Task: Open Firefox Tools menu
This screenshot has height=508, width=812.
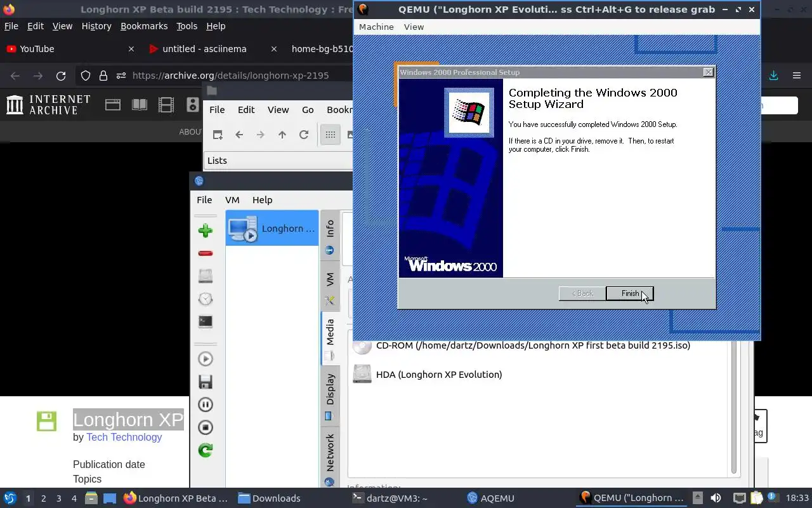Action: pyautogui.click(x=187, y=26)
